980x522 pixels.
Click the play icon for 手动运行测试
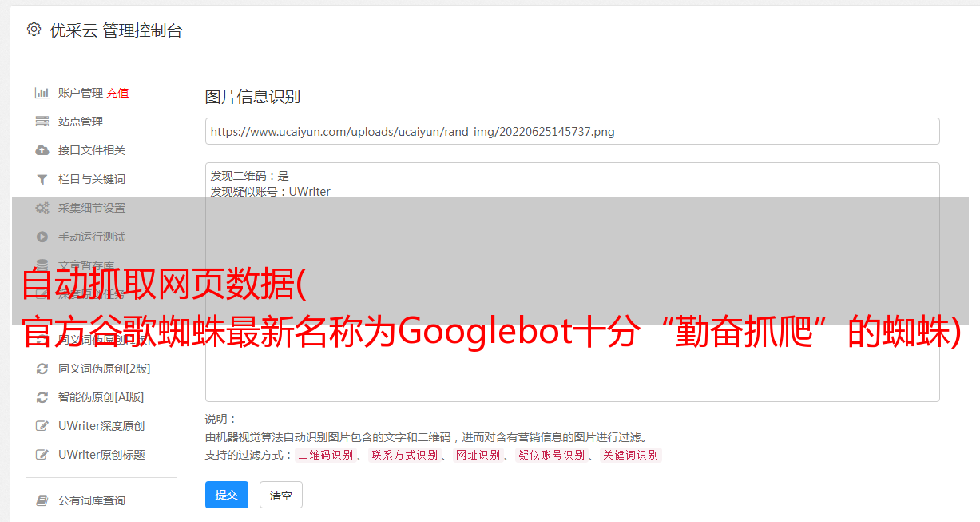tap(42, 237)
